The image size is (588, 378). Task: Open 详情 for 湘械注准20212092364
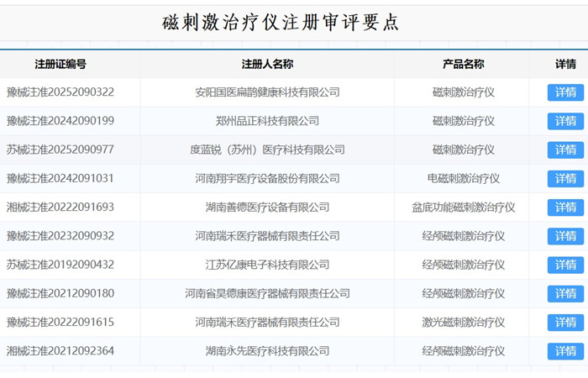[x=565, y=351]
